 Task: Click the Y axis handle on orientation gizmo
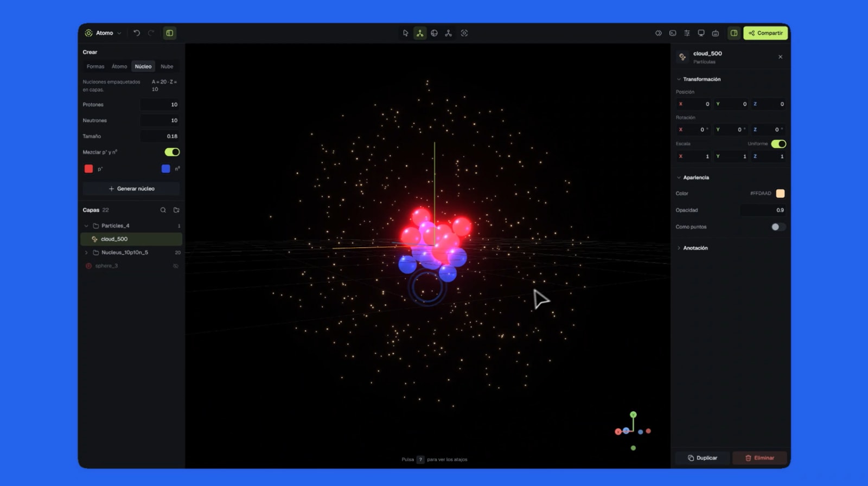633,414
